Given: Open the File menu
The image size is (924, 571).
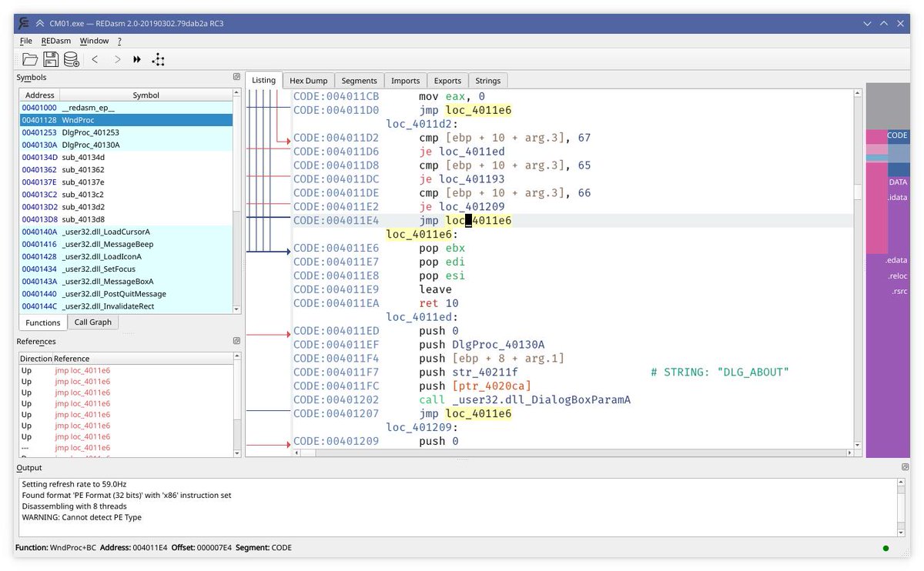Looking at the screenshot, I should tap(26, 41).
